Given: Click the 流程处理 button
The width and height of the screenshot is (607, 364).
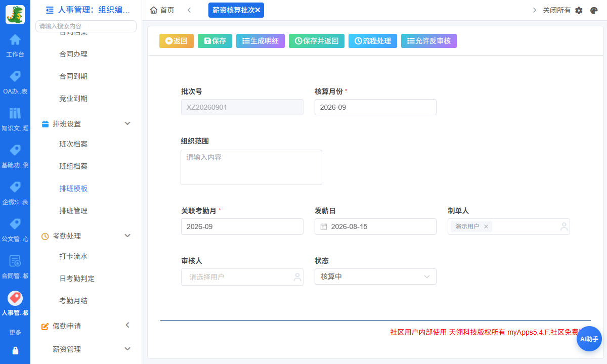Looking at the screenshot, I should coord(373,41).
